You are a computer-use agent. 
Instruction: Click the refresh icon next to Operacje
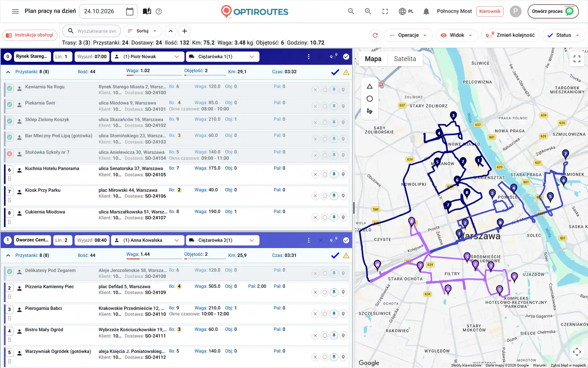pos(375,35)
